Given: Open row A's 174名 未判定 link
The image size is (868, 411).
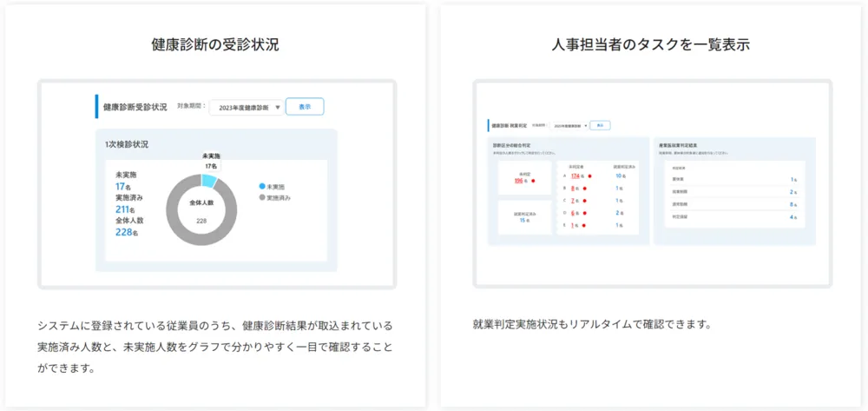Looking at the screenshot, I should click(x=577, y=176).
